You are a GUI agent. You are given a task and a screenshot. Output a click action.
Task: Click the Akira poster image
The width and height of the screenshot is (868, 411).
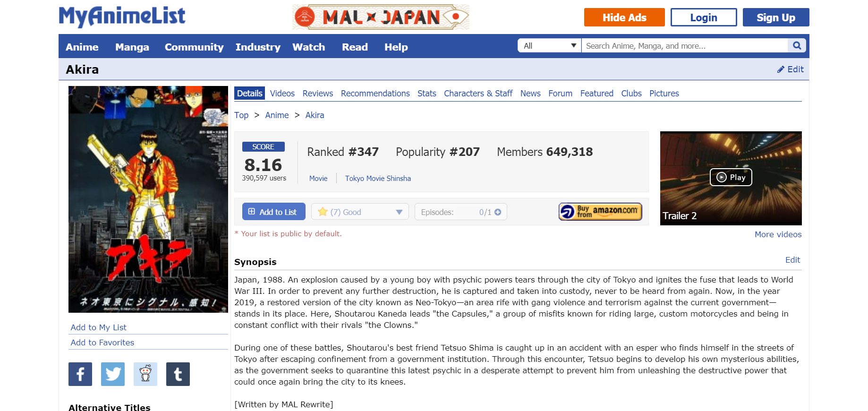coord(148,199)
